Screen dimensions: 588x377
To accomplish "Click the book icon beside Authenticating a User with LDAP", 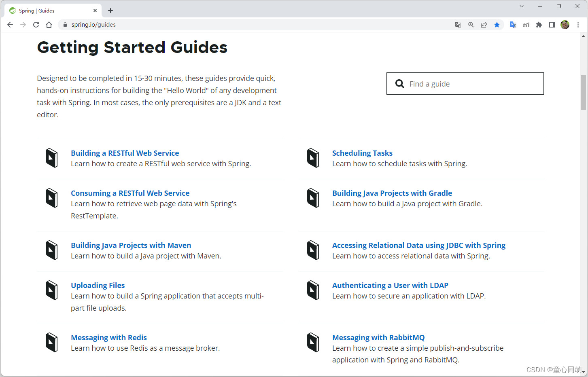I will tap(313, 290).
